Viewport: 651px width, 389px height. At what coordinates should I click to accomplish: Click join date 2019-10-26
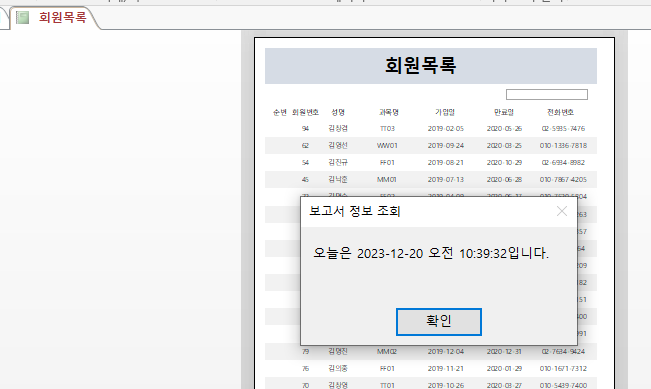[445, 385]
